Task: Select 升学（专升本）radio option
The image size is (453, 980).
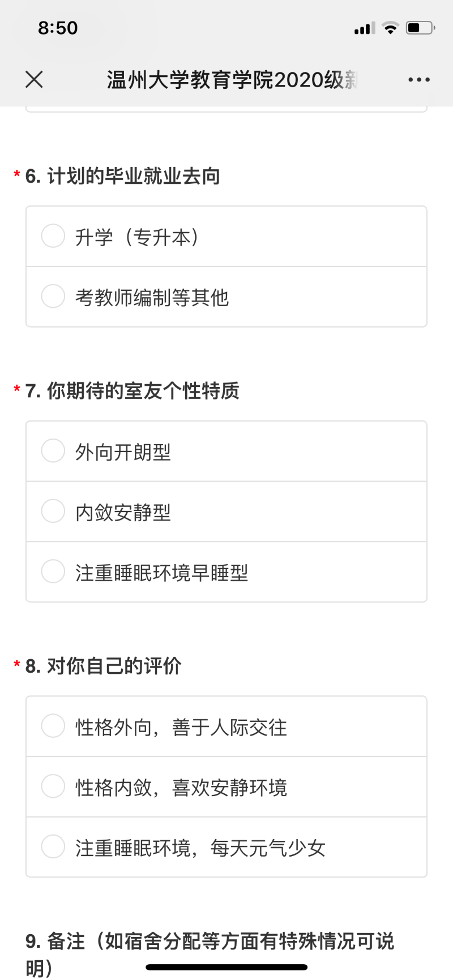Action: click(x=53, y=236)
